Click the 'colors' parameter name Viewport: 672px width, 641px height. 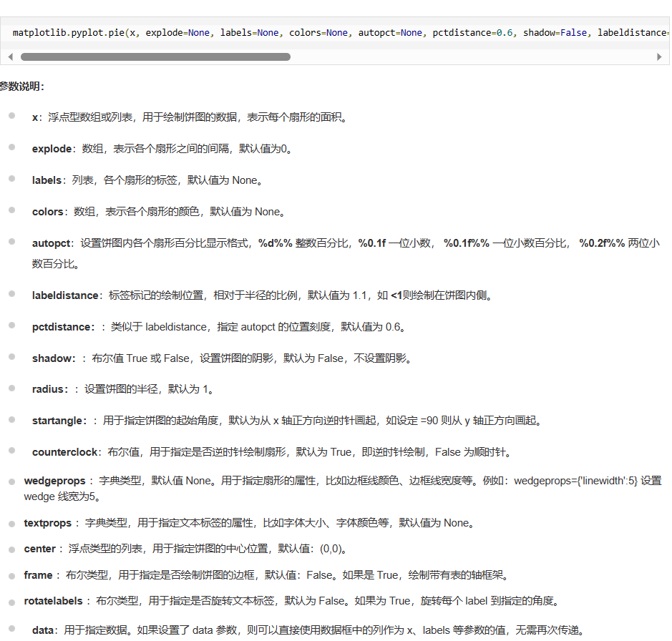pyautogui.click(x=47, y=212)
